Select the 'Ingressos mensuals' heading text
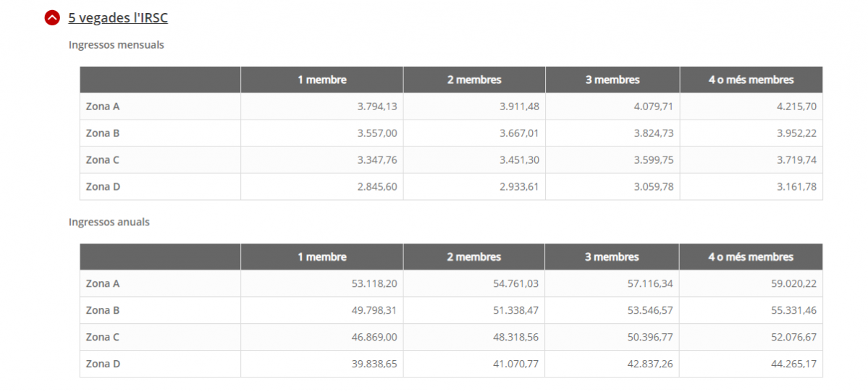Screen dimensions: 868x392 (x=117, y=45)
